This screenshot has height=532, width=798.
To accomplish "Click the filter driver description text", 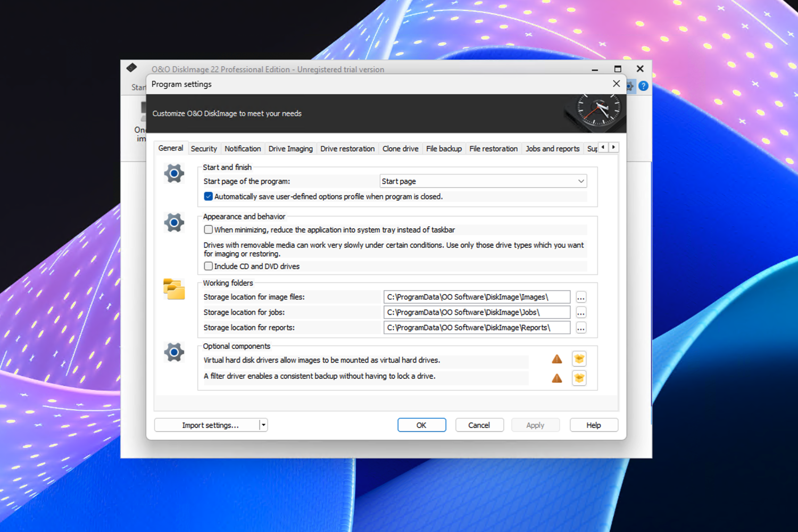I will coord(319,376).
